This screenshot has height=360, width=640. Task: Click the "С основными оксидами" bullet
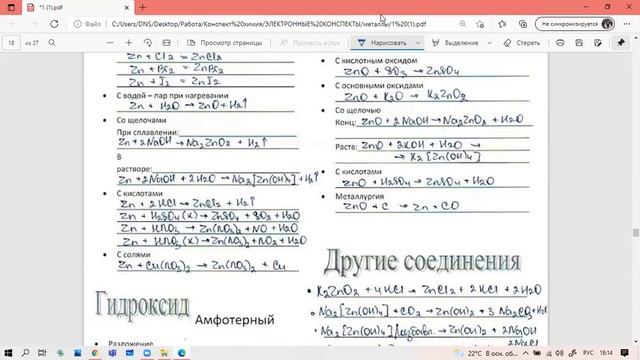pos(379,86)
